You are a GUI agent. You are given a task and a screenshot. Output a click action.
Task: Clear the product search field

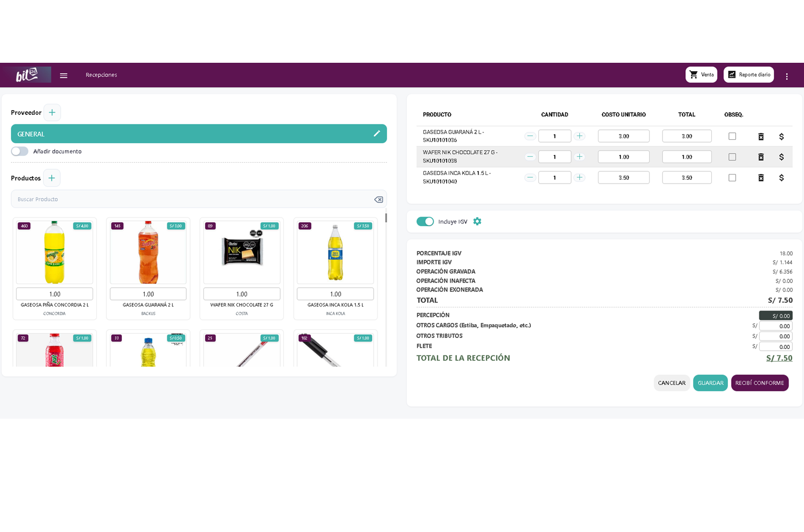pos(378,199)
